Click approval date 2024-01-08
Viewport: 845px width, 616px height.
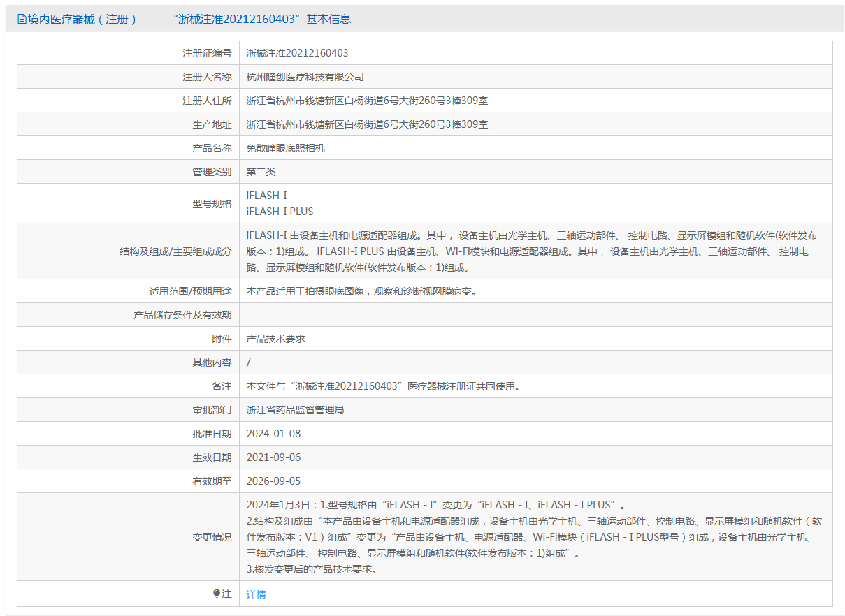[x=273, y=434]
